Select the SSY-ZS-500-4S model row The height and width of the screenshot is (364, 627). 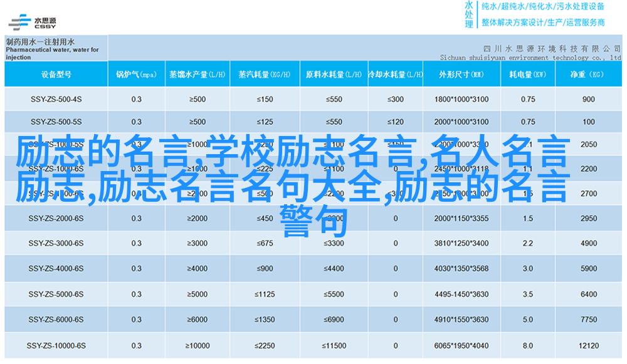click(x=56, y=99)
